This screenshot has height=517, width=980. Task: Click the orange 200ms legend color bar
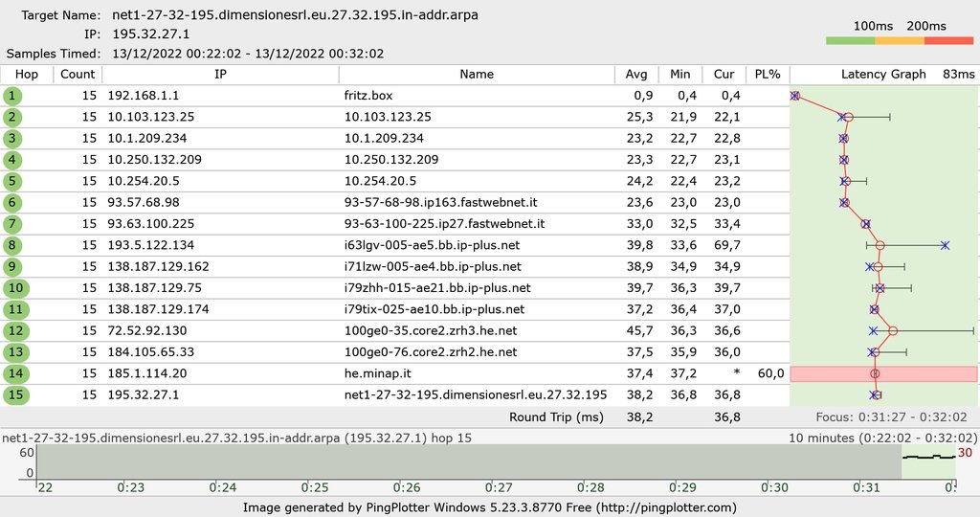(900, 40)
